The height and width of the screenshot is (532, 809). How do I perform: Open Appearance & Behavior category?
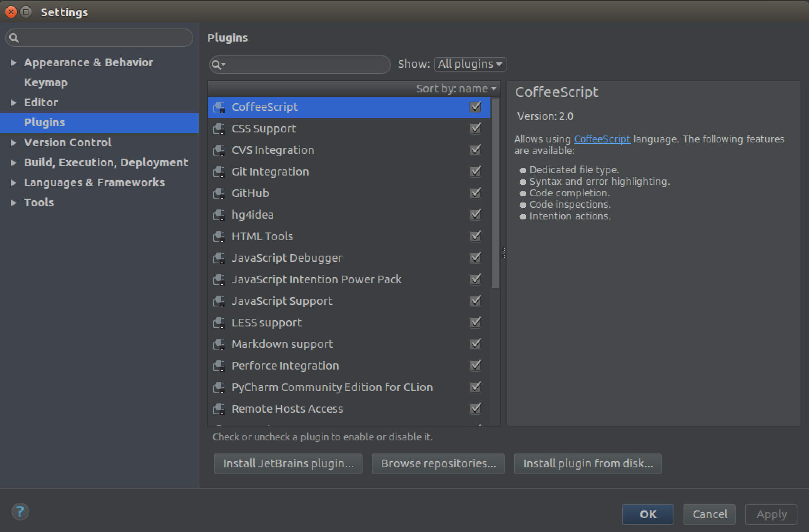click(x=89, y=62)
